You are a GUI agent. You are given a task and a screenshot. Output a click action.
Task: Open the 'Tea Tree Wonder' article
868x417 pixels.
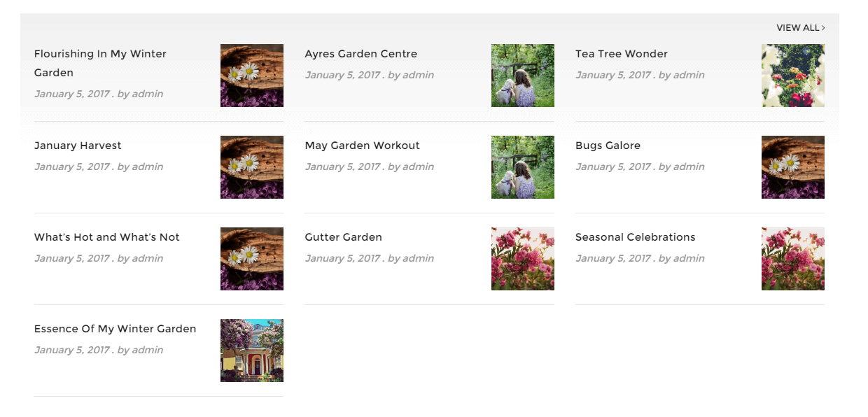622,54
